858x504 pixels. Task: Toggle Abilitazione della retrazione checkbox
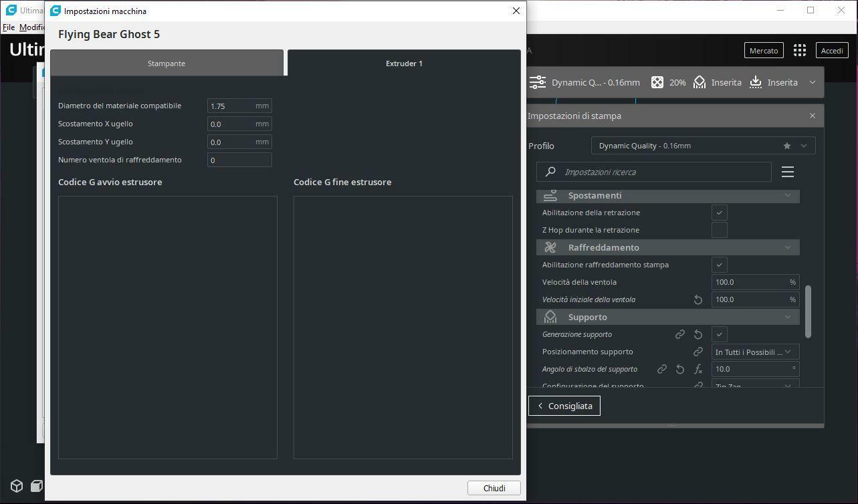pos(720,213)
